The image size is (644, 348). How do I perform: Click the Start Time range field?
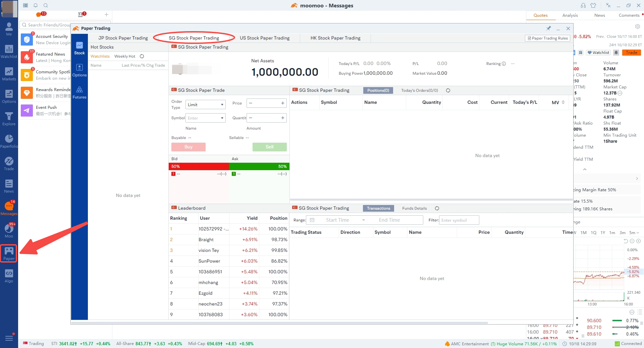tap(337, 220)
